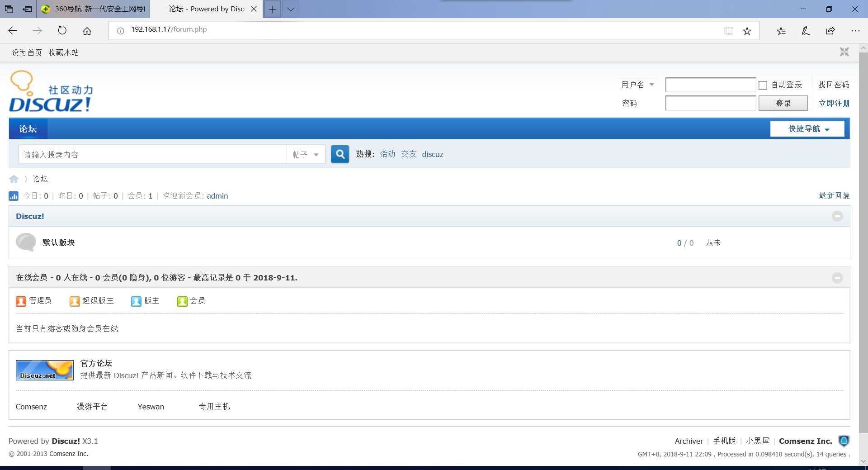Open the 用户名 login type dropdown
868x470 pixels.
(638, 85)
